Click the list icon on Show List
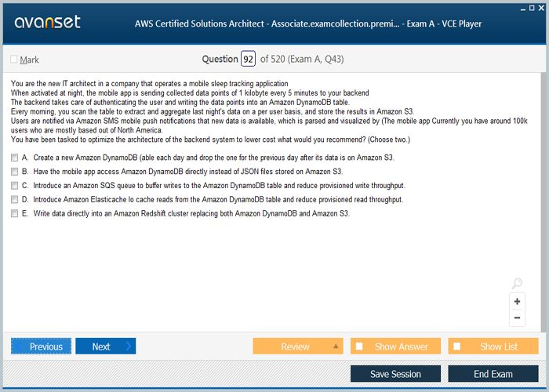Screen dimensions: 549x392 pos(456,347)
